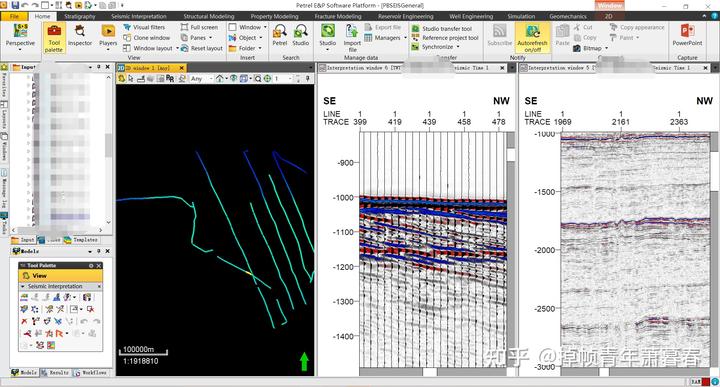Open the Window layout dropdown
Viewport: 720px width, 387px height.
(151, 48)
